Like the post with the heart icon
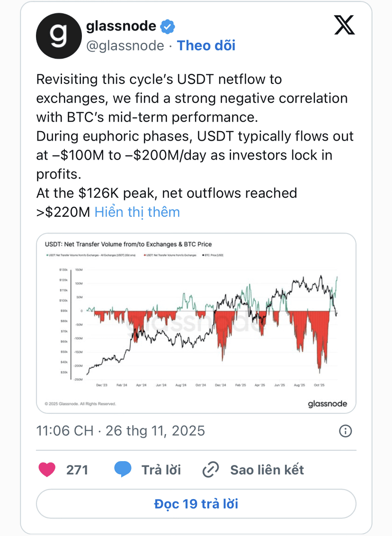Screen dimensions: 392x536 point(46,470)
